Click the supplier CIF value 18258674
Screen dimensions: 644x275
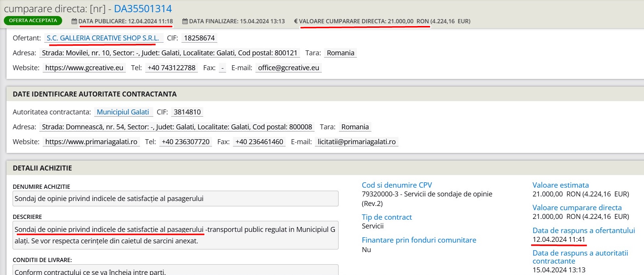199,38
